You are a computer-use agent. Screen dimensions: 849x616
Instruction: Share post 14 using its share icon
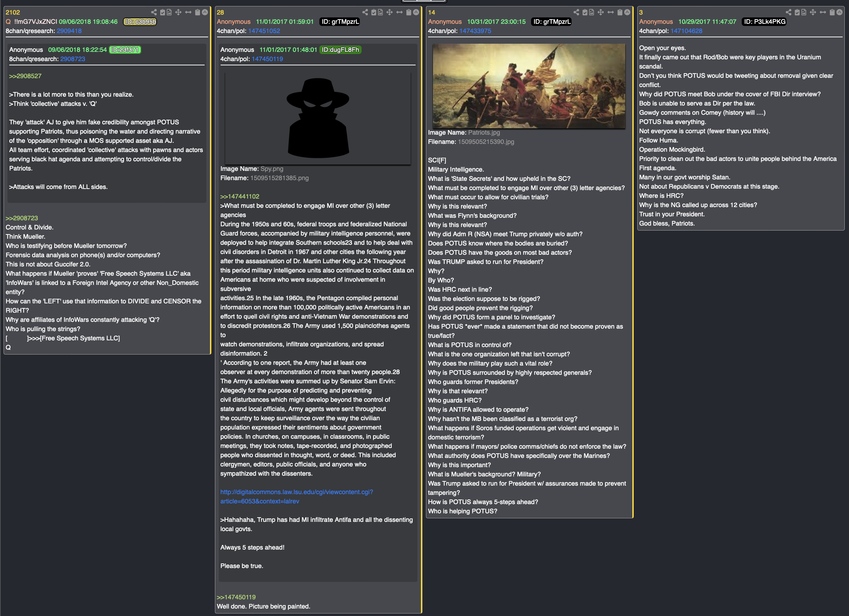(576, 12)
